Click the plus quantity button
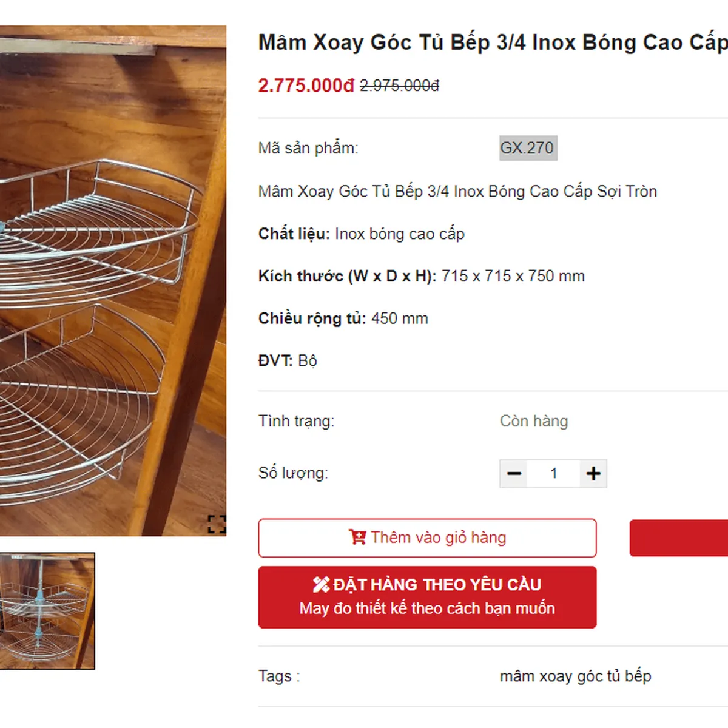728x728 pixels. coord(593,474)
